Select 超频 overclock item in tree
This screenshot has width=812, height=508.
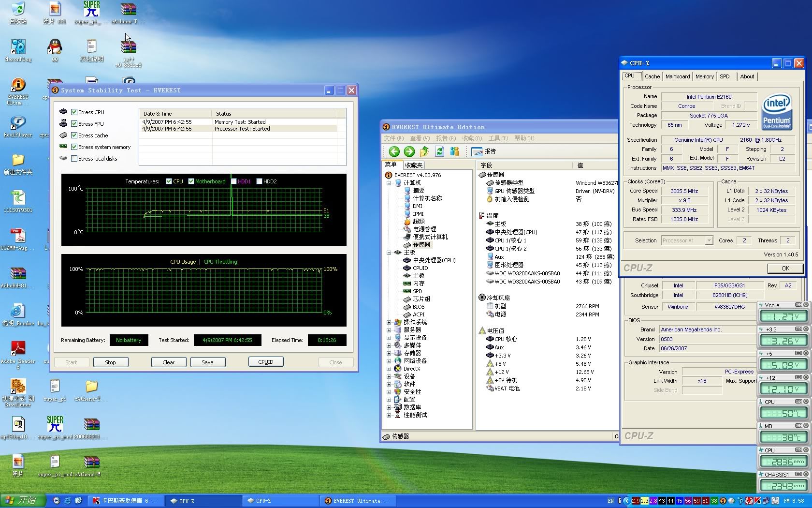click(419, 222)
